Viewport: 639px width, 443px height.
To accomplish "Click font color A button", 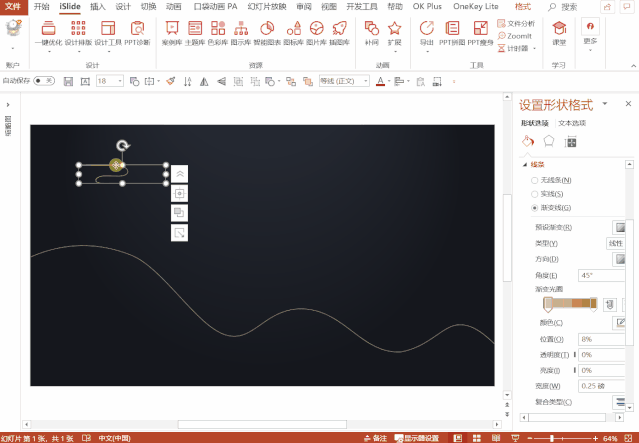I will tap(380, 81).
